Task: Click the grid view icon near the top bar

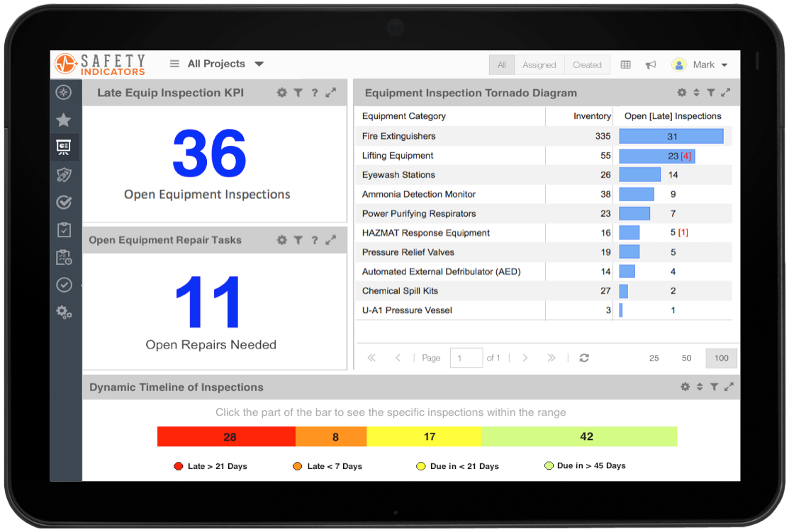Action: [625, 64]
